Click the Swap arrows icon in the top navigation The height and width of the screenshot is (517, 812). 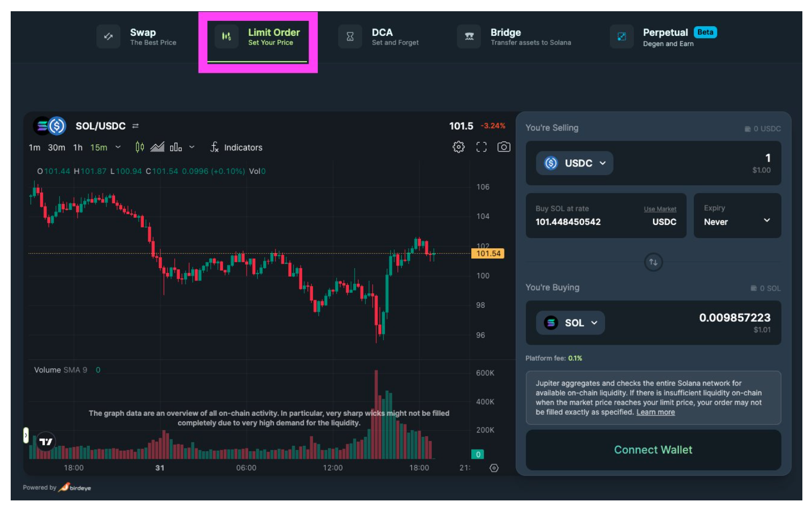(109, 36)
